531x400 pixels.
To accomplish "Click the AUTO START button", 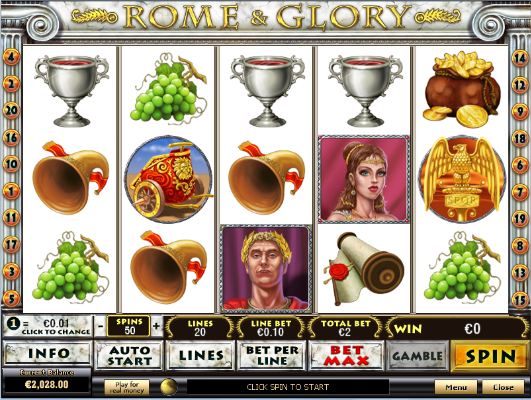I will coord(129,355).
